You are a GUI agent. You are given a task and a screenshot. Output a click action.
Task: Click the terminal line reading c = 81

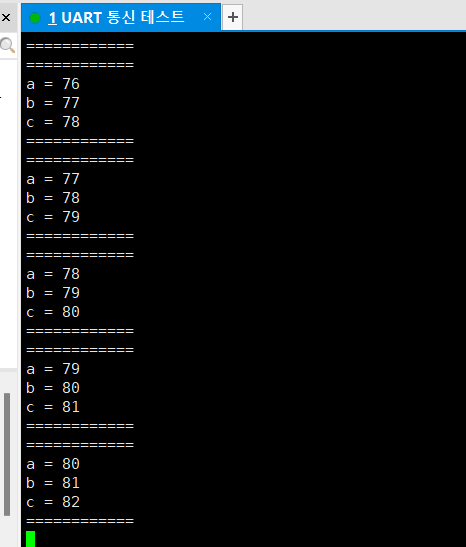(53, 407)
